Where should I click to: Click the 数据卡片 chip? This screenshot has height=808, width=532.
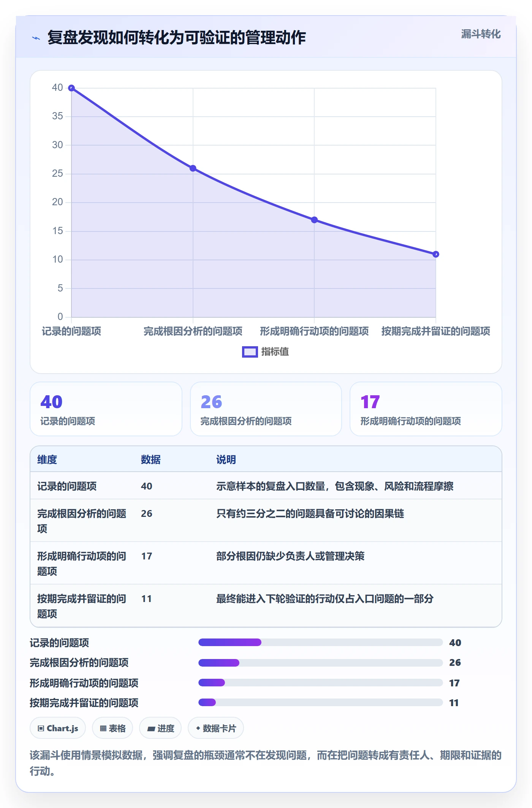[x=216, y=728]
